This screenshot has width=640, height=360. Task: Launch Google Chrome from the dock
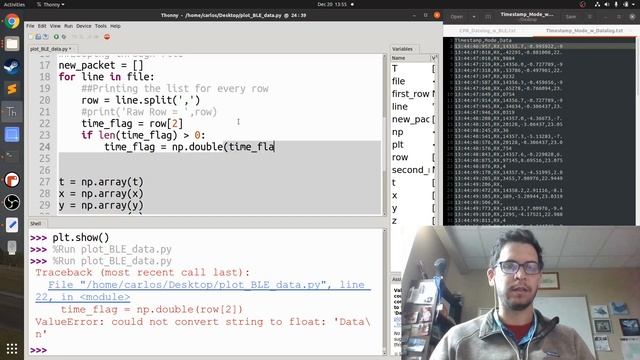pyautogui.click(x=12, y=21)
